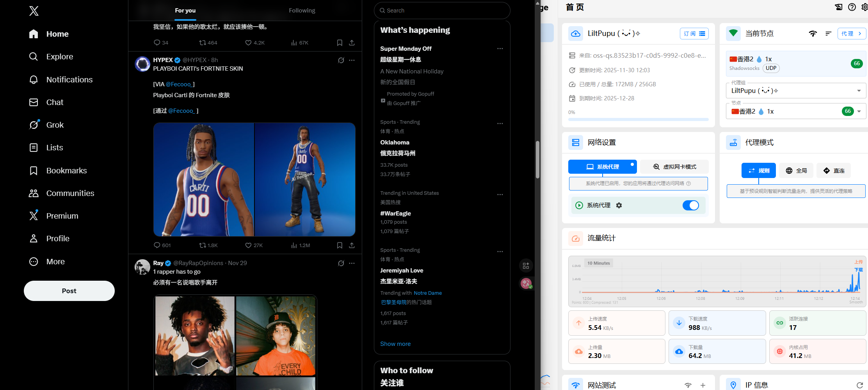This screenshot has height=390, width=868.
Task: Open more options on Ray's post
Action: tap(352, 263)
